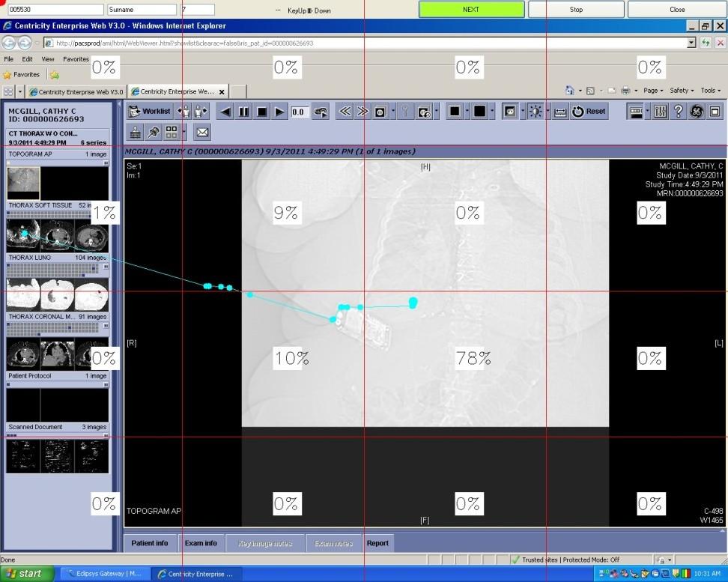Screen dimensions: 728x582
Task: Select first THORAX CORONAL thumbnail
Action: tap(23, 354)
